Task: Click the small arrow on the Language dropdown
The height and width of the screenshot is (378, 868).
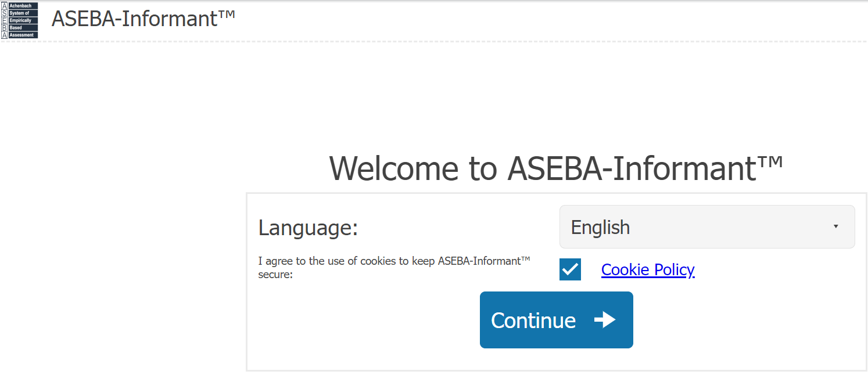Action: (835, 227)
